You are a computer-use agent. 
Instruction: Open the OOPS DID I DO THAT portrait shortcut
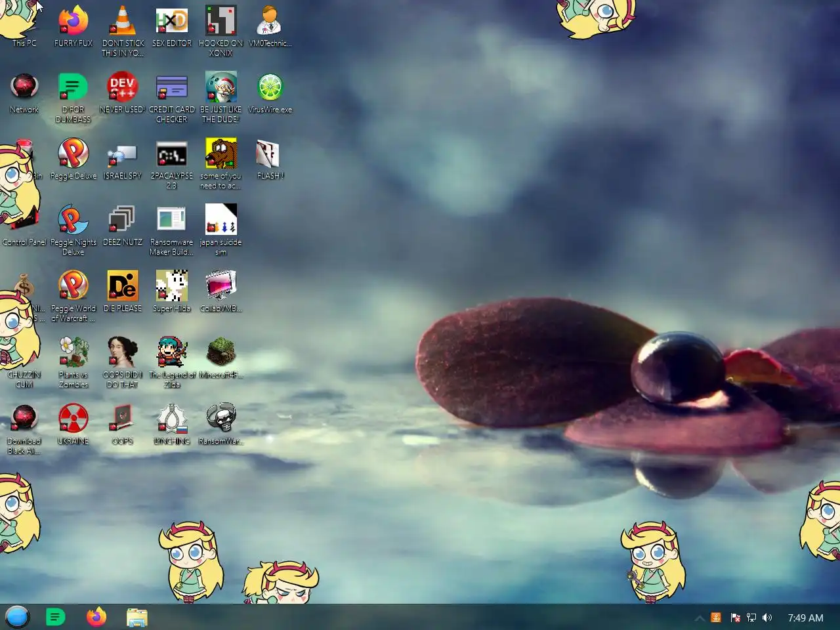(x=123, y=352)
